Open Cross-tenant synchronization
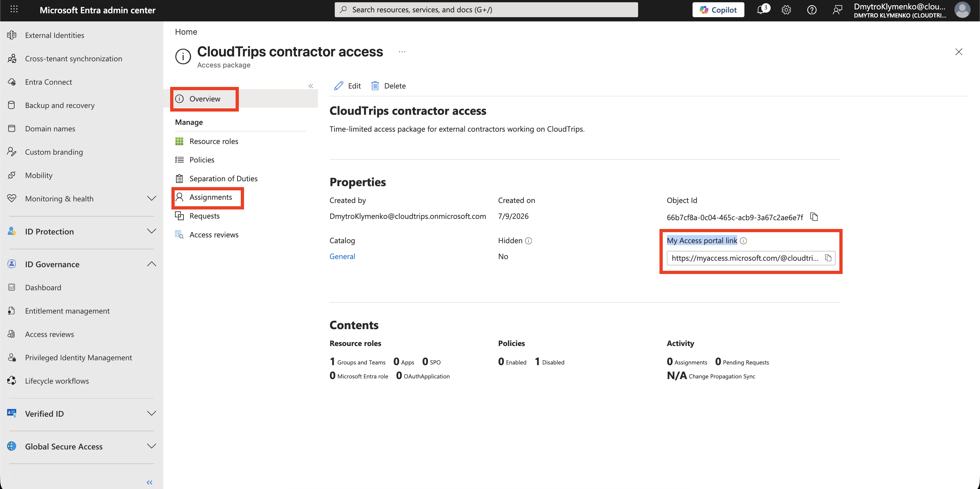The image size is (980, 489). tap(74, 59)
